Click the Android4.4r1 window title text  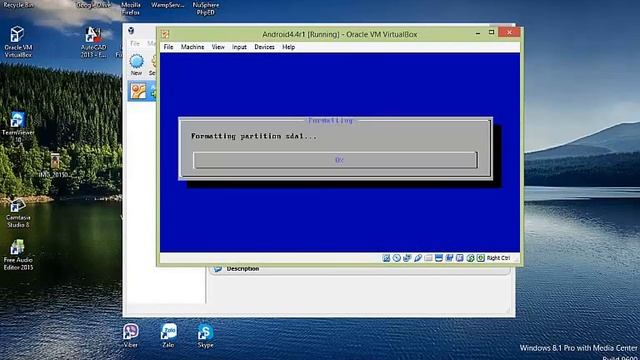[340, 34]
